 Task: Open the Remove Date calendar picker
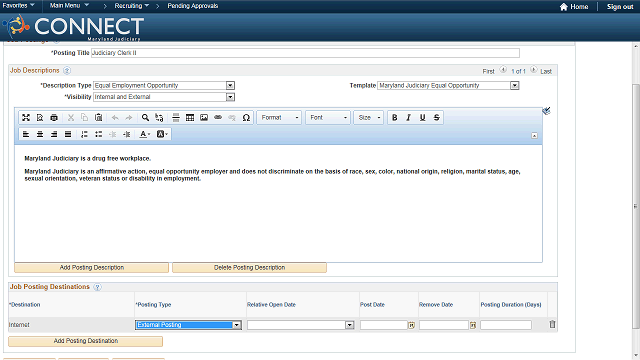[473, 325]
